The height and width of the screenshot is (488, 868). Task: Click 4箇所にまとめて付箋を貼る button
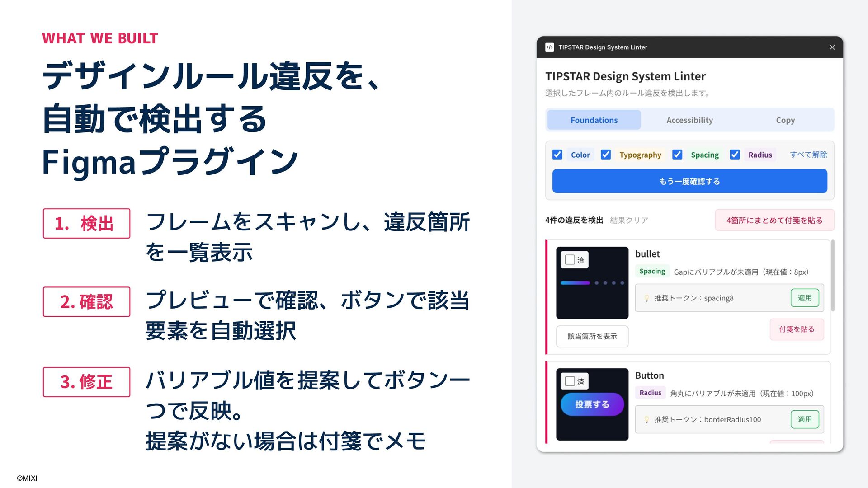[774, 220]
